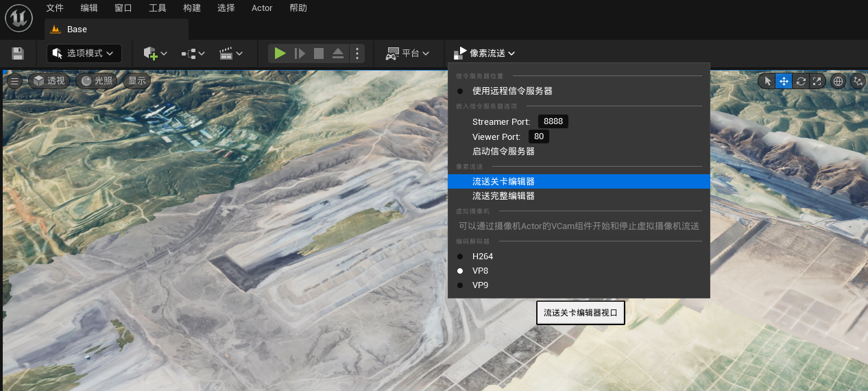Open the 平台 platforms dropdown
Screen dimensions: 868x391
(x=408, y=54)
